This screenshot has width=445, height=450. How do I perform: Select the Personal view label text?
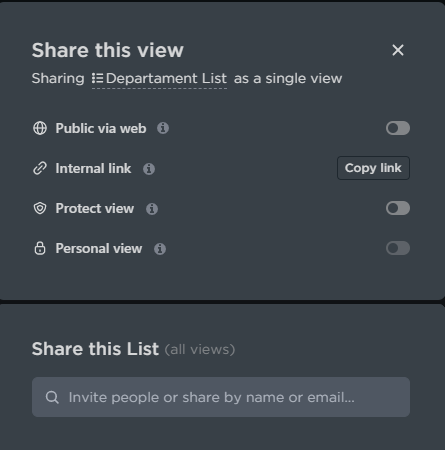click(x=99, y=248)
